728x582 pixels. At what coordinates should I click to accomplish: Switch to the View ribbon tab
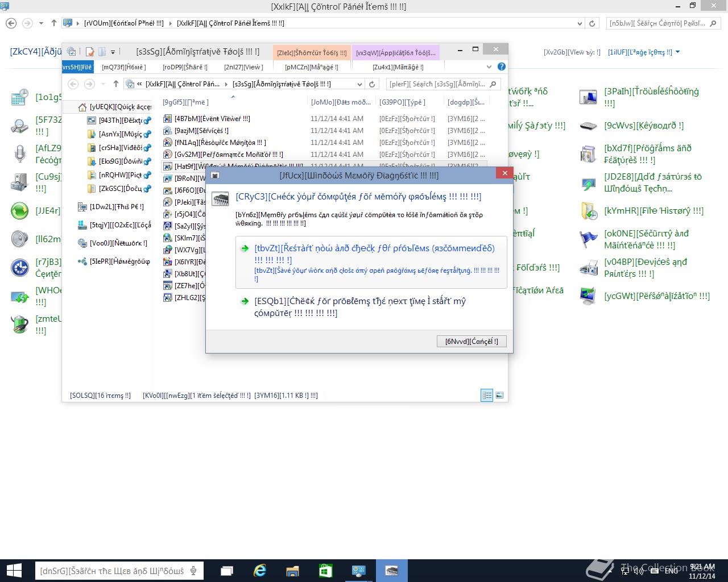click(x=243, y=67)
